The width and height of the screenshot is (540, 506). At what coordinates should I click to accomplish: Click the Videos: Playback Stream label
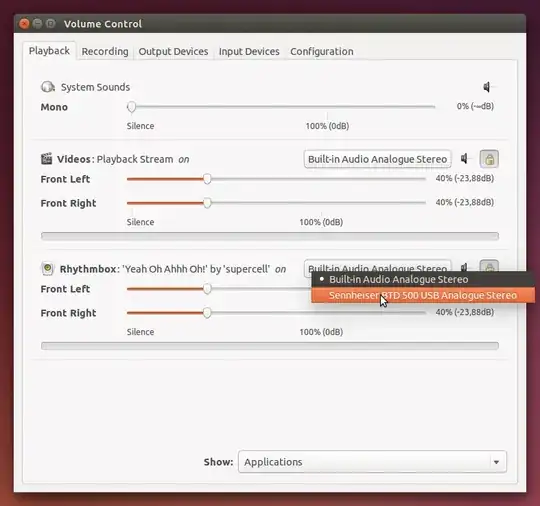pos(115,159)
